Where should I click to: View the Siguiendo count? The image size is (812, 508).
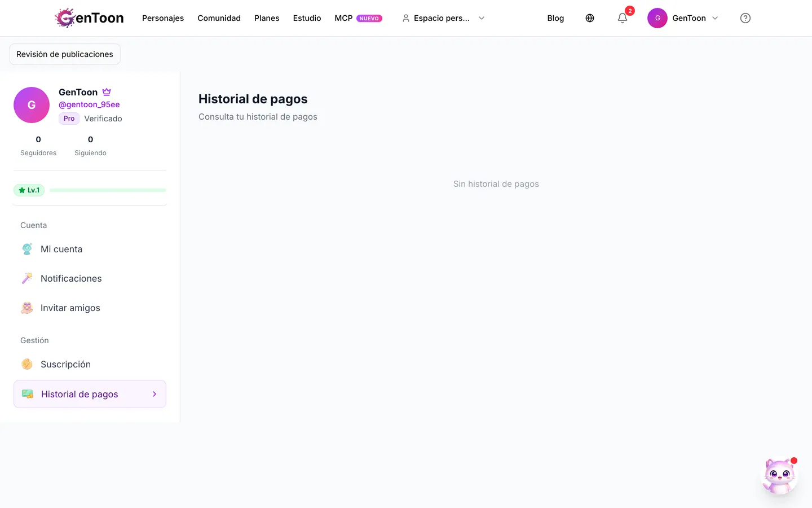(x=90, y=146)
